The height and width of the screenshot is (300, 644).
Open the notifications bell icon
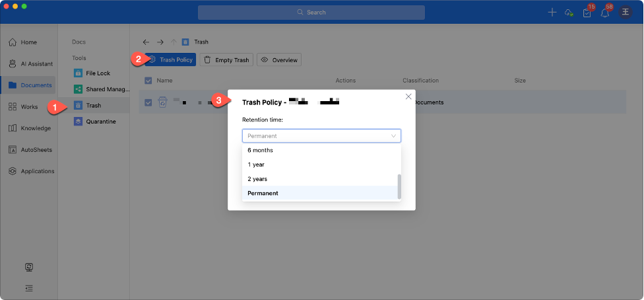pos(604,13)
